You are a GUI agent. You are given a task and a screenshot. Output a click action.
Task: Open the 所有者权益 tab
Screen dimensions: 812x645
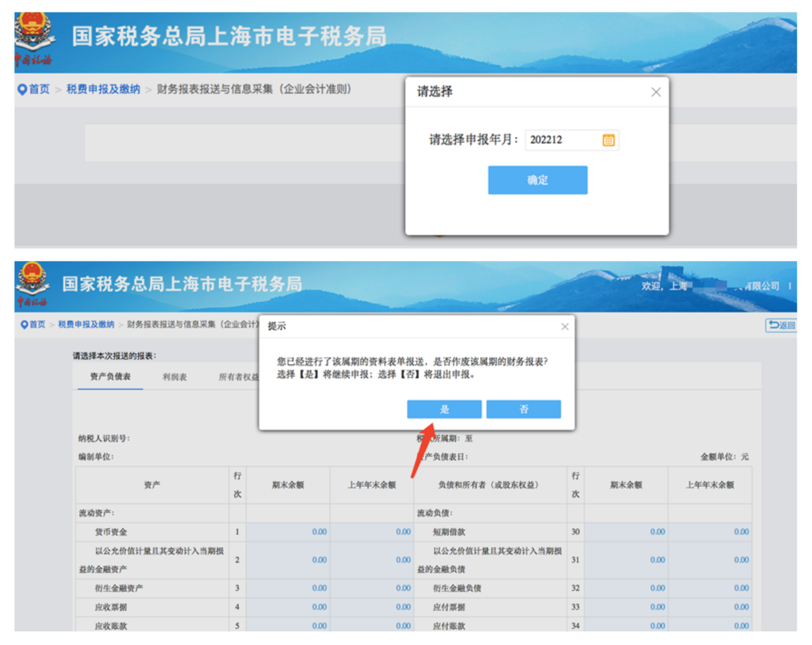click(238, 377)
